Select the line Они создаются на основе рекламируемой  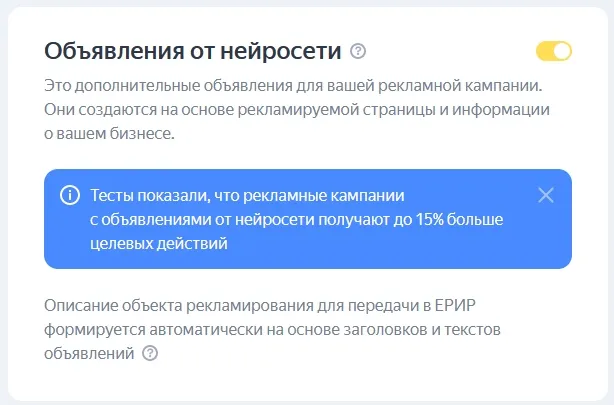click(x=297, y=110)
